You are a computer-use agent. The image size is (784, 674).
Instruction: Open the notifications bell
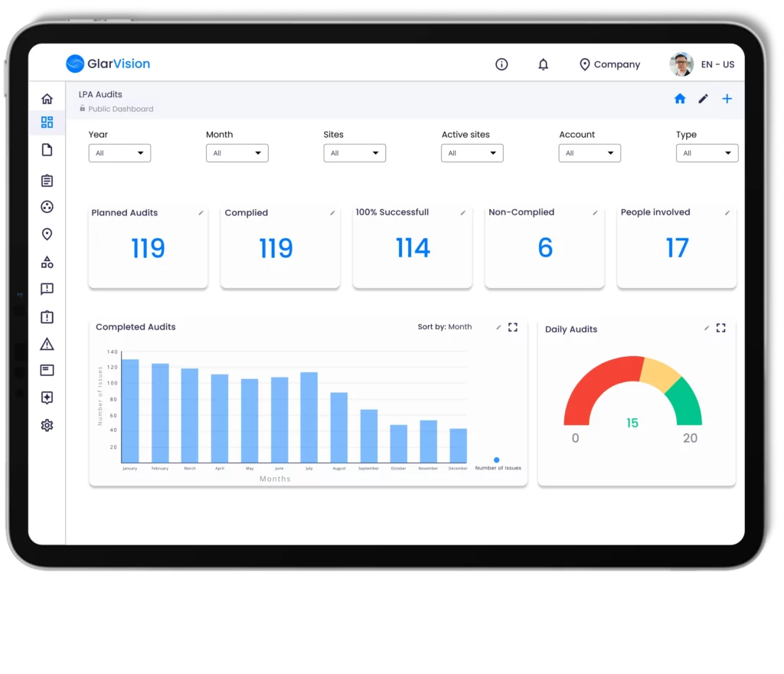543,64
